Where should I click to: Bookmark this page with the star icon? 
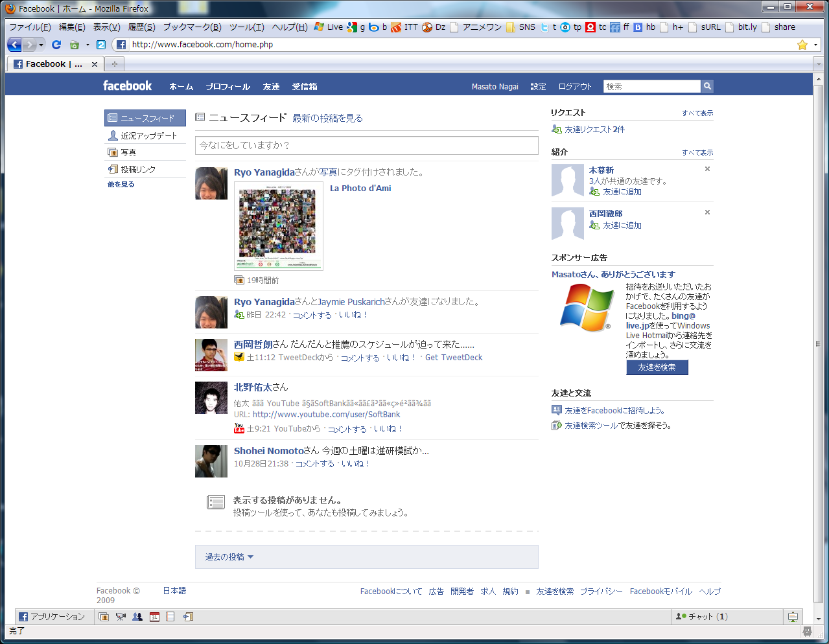[x=802, y=45]
